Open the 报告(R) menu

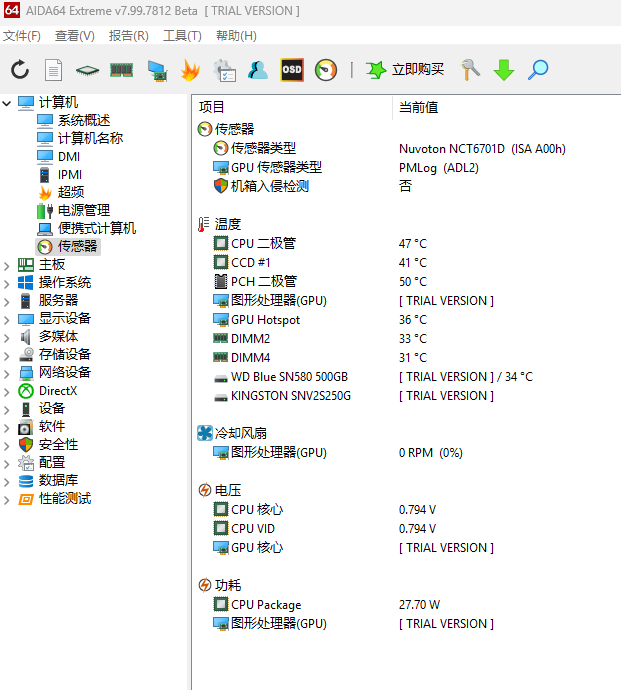(x=129, y=36)
